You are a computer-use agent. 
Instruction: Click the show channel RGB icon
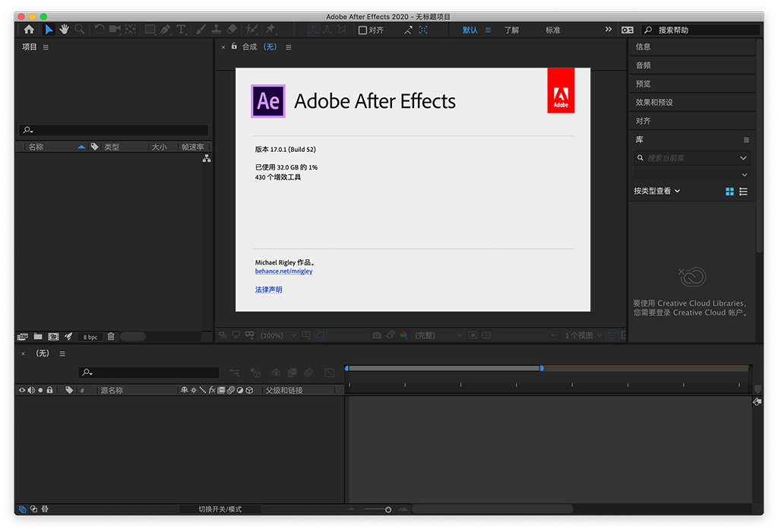pyautogui.click(x=404, y=335)
